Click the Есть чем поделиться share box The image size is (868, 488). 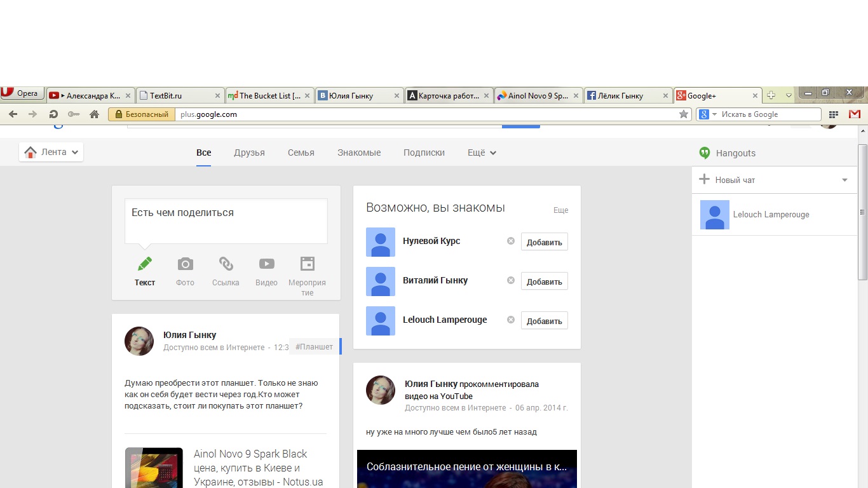click(226, 221)
